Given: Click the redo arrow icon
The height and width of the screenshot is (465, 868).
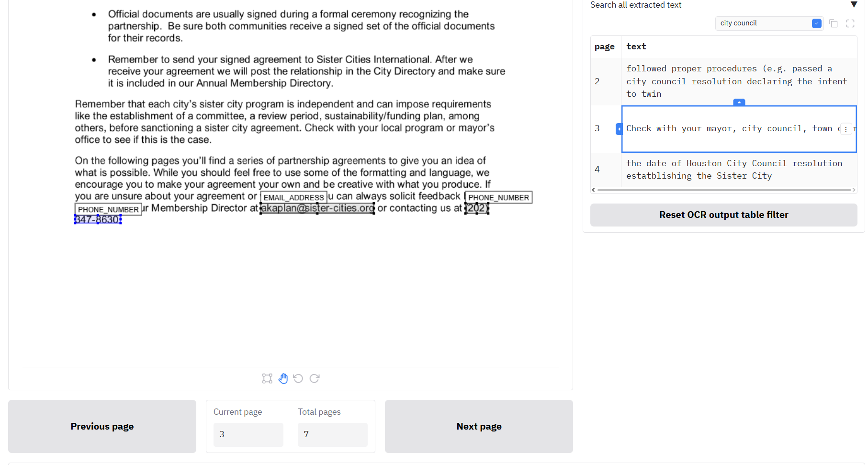Looking at the screenshot, I should [x=315, y=379].
